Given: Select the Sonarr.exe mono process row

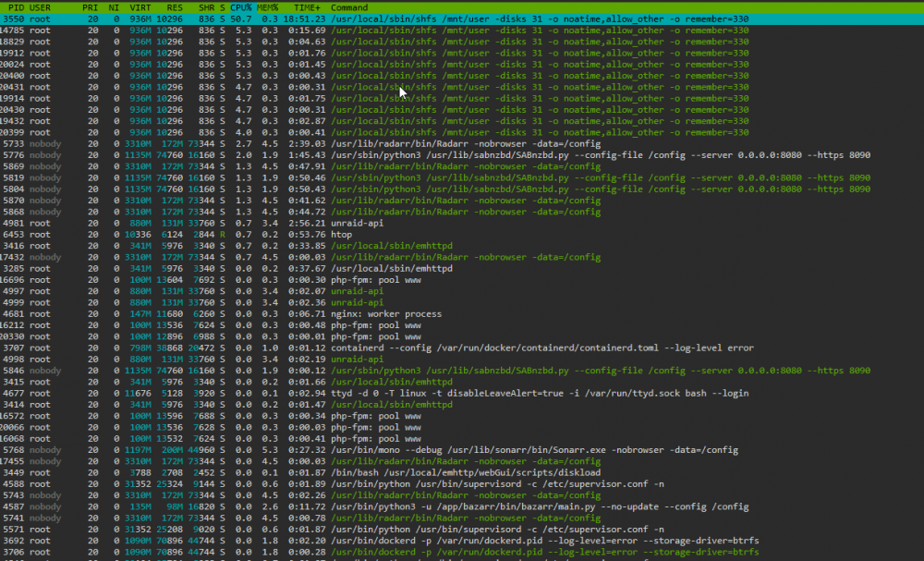Looking at the screenshot, I should coord(462,449).
